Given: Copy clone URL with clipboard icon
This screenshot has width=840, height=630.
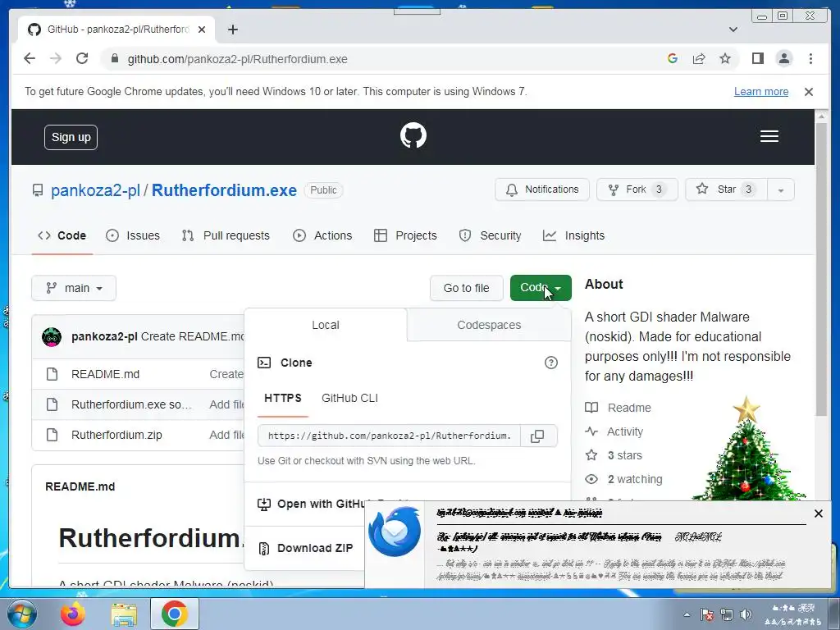Looking at the screenshot, I should [x=537, y=436].
